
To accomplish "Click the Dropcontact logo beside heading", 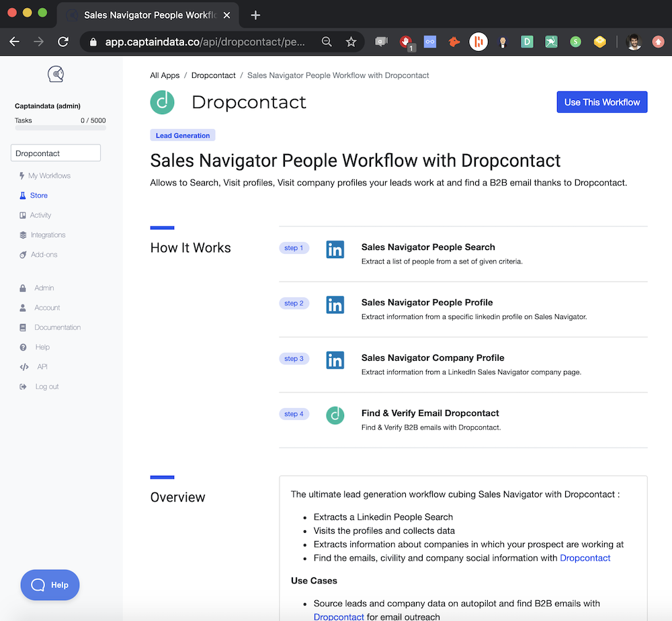I will [163, 102].
